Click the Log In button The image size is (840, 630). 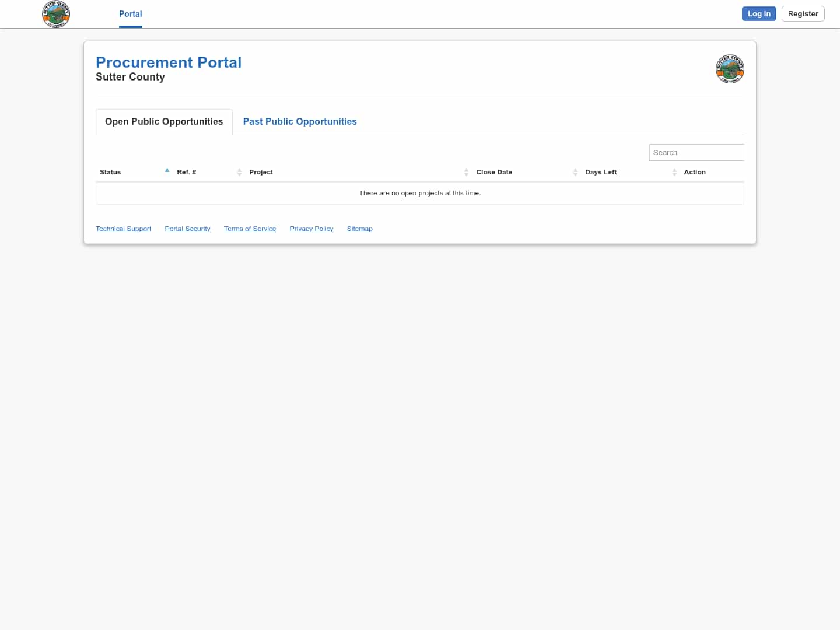click(x=759, y=13)
